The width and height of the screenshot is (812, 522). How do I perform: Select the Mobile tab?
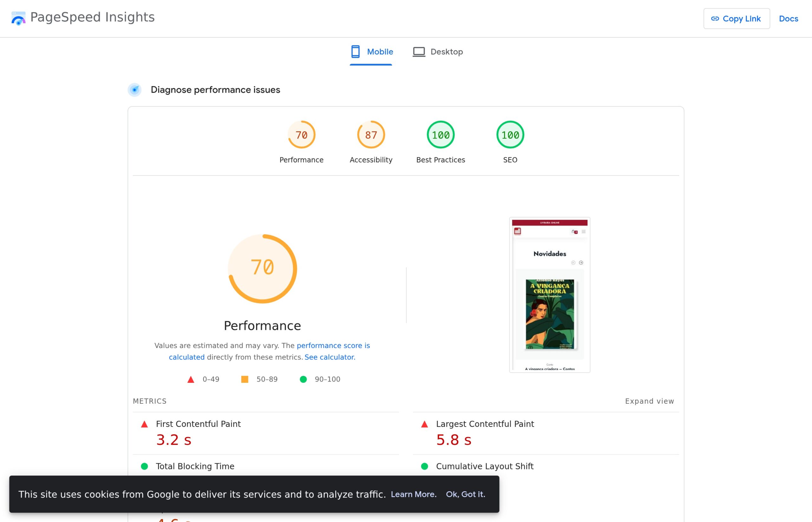click(380, 51)
